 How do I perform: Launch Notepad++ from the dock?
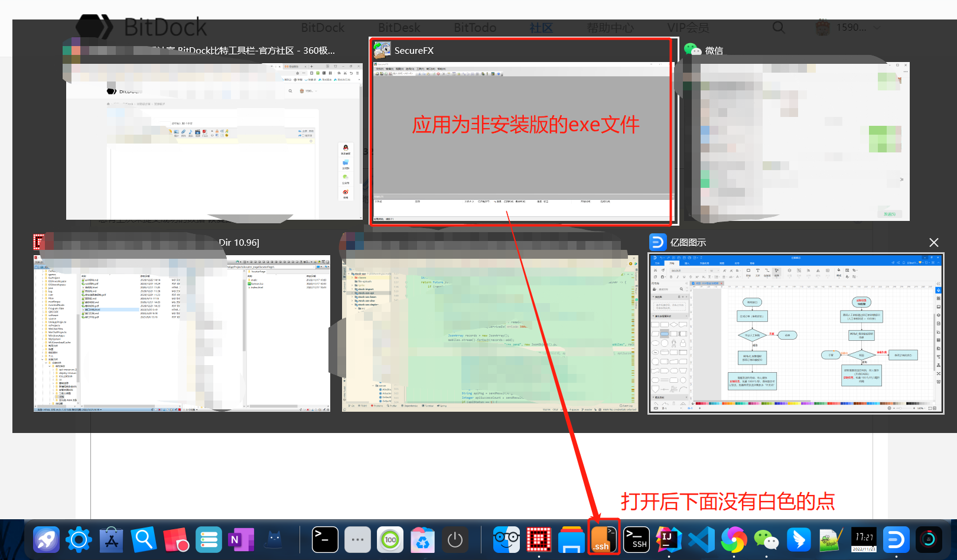[x=831, y=540]
